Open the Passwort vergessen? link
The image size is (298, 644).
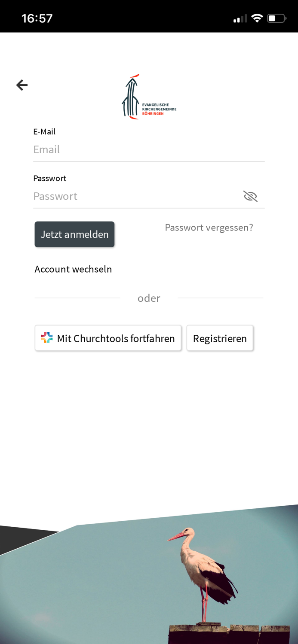tap(209, 228)
